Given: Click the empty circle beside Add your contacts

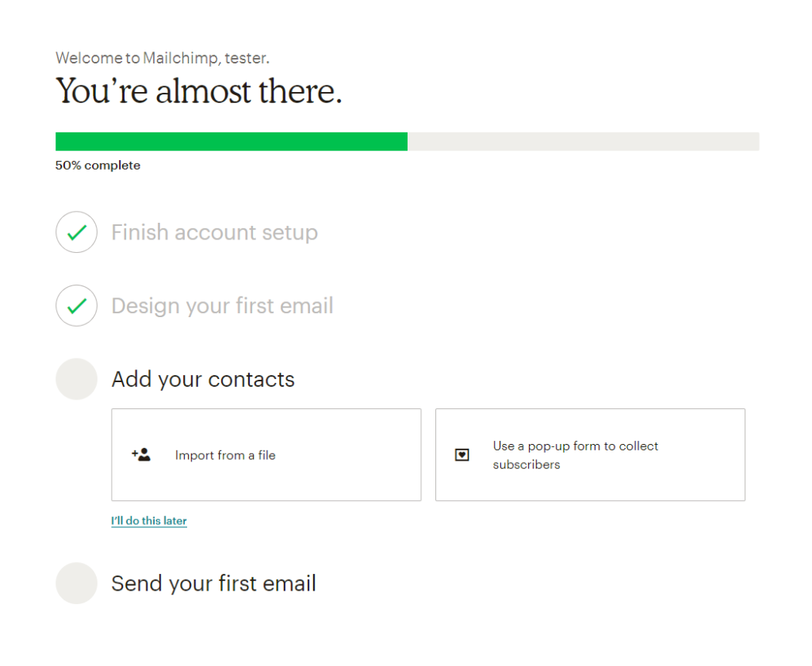Looking at the screenshot, I should 76,379.
